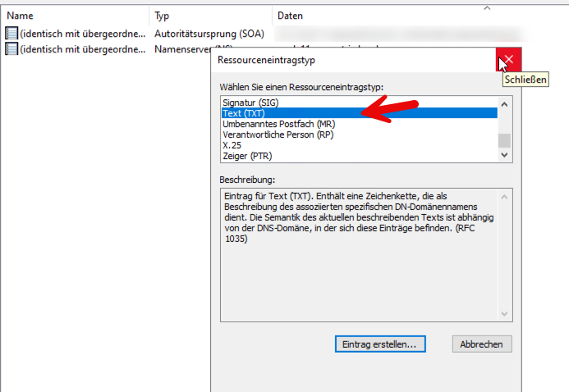Screen dimensions: 569x392
Task: Choose Zeiger (PTR) from the list
Action: pyautogui.click(x=246, y=156)
